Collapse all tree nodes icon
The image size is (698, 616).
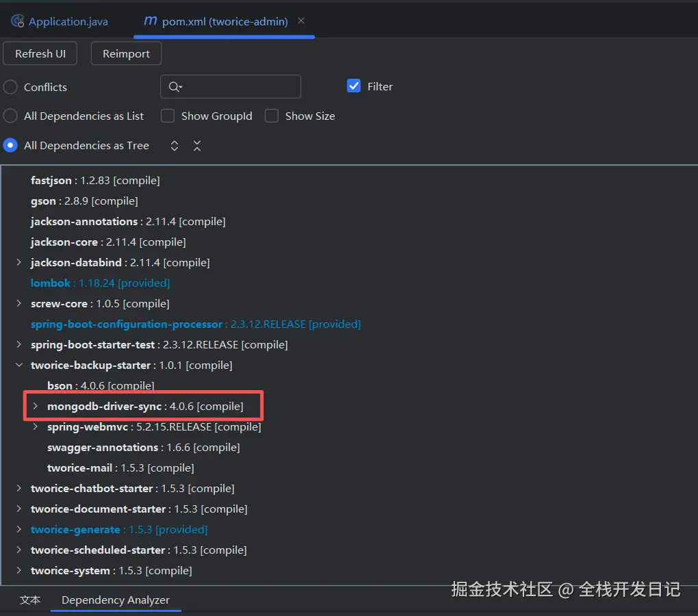coord(197,146)
